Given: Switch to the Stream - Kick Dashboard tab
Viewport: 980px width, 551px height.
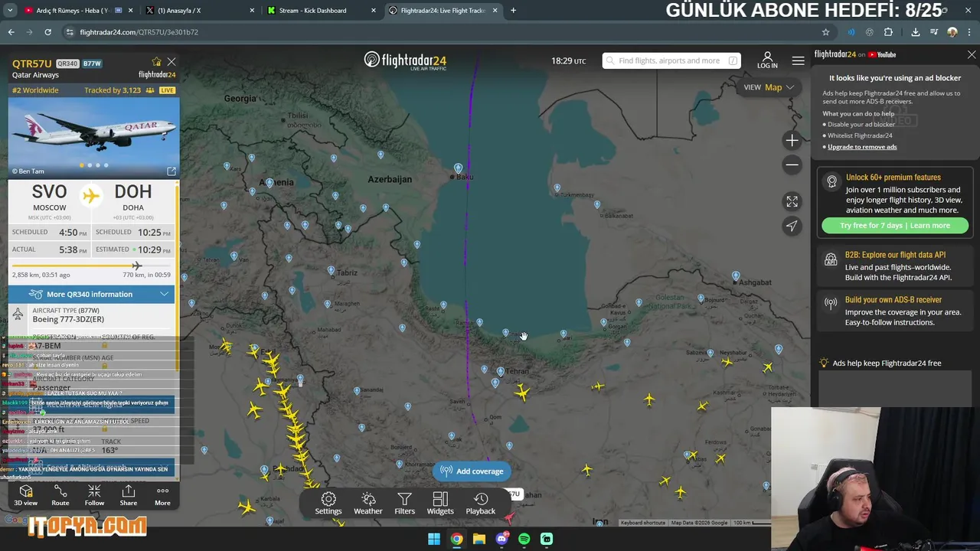Looking at the screenshot, I should (x=320, y=11).
